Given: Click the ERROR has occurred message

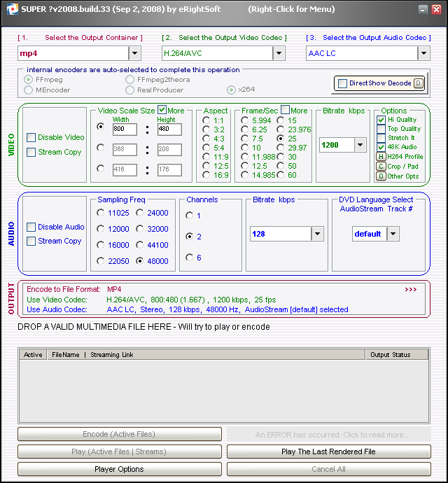Looking at the screenshot, I should (x=329, y=434).
